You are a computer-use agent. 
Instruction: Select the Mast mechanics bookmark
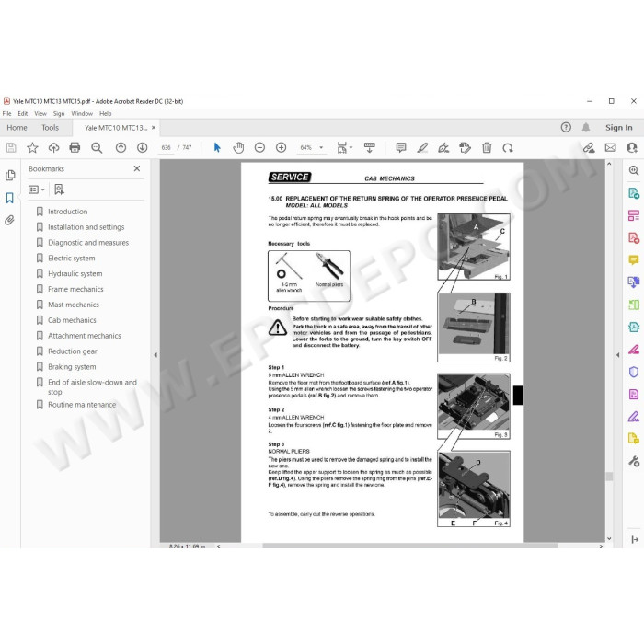click(x=74, y=305)
